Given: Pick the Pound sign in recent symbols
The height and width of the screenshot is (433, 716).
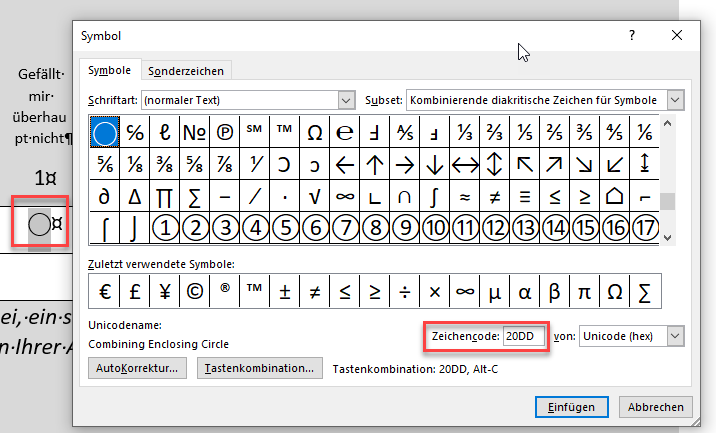Looking at the screenshot, I should tap(135, 291).
